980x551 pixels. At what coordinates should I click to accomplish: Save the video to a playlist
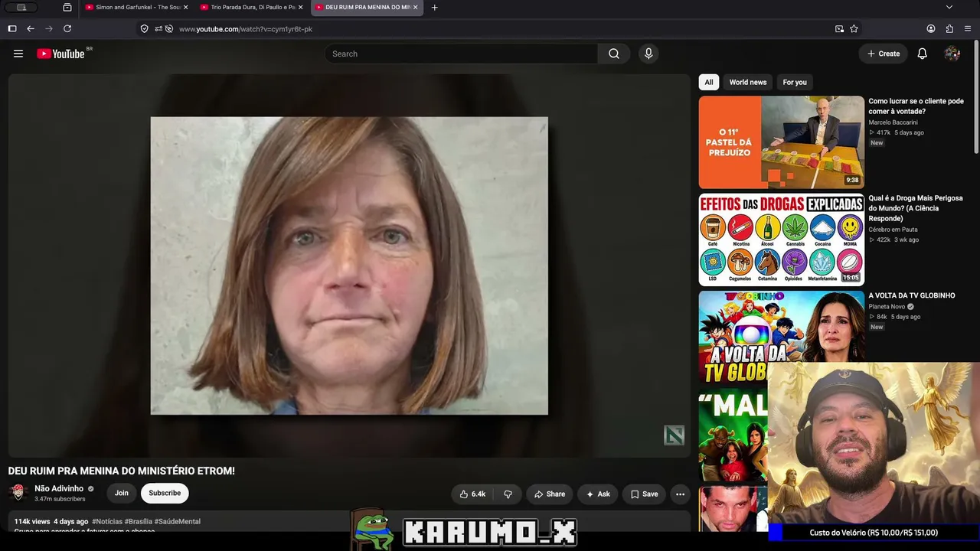pyautogui.click(x=644, y=494)
